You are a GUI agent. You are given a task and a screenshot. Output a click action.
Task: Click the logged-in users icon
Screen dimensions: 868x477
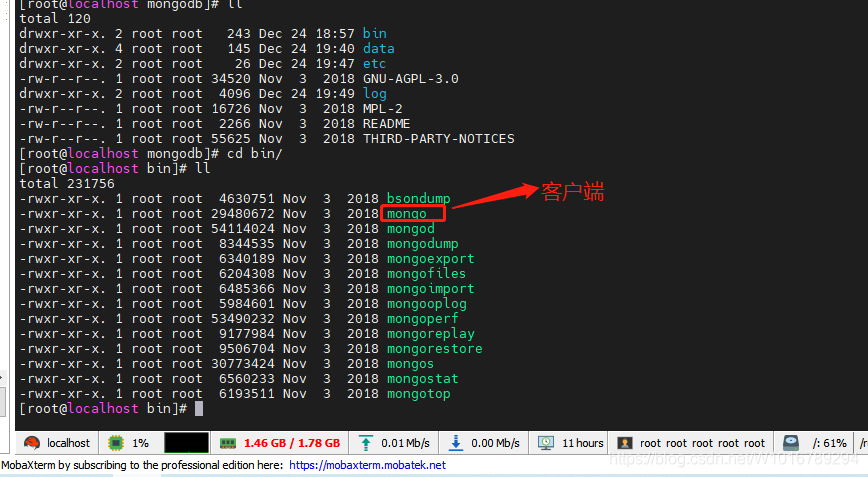pos(625,443)
